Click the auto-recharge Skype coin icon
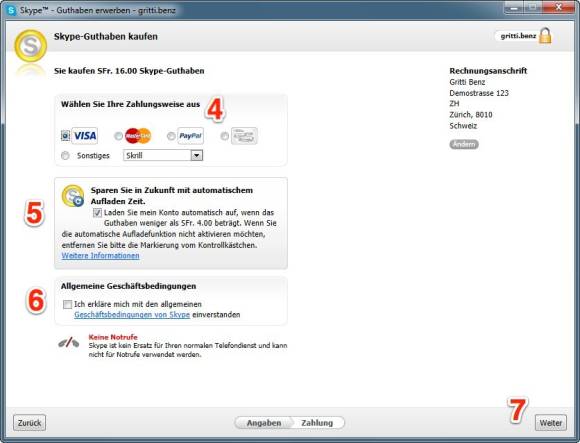Screen dimensions: 580x443 pyautogui.click(x=72, y=196)
